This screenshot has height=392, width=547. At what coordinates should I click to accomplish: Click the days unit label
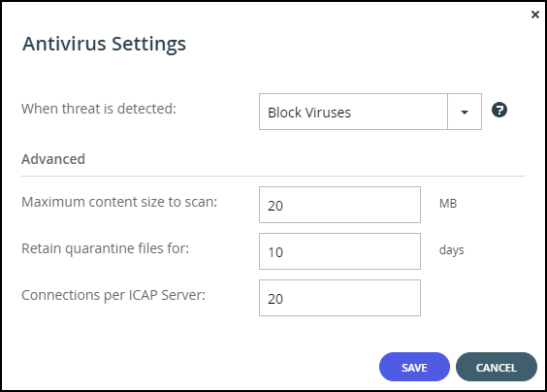[451, 250]
